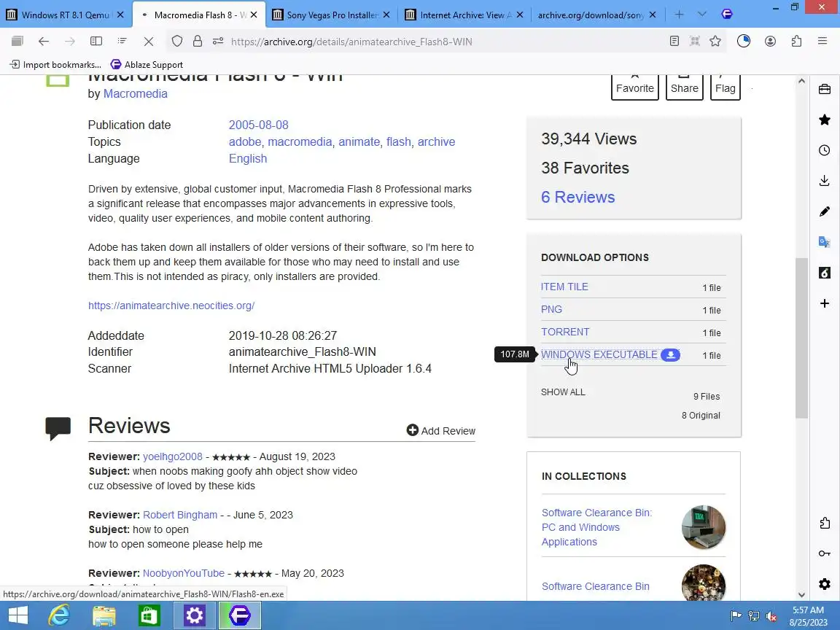The width and height of the screenshot is (840, 630).
Task: Open animatearchive.neocities.org link
Action: 171,306
